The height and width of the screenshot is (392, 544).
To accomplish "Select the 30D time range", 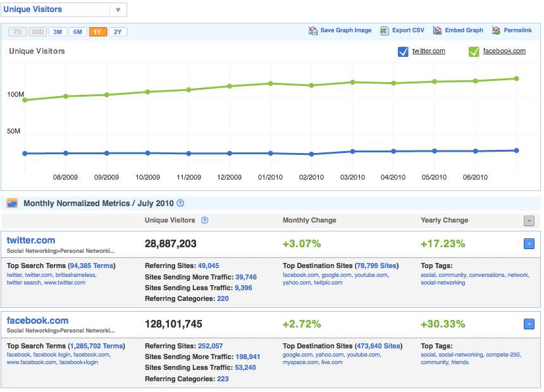I will [37, 32].
